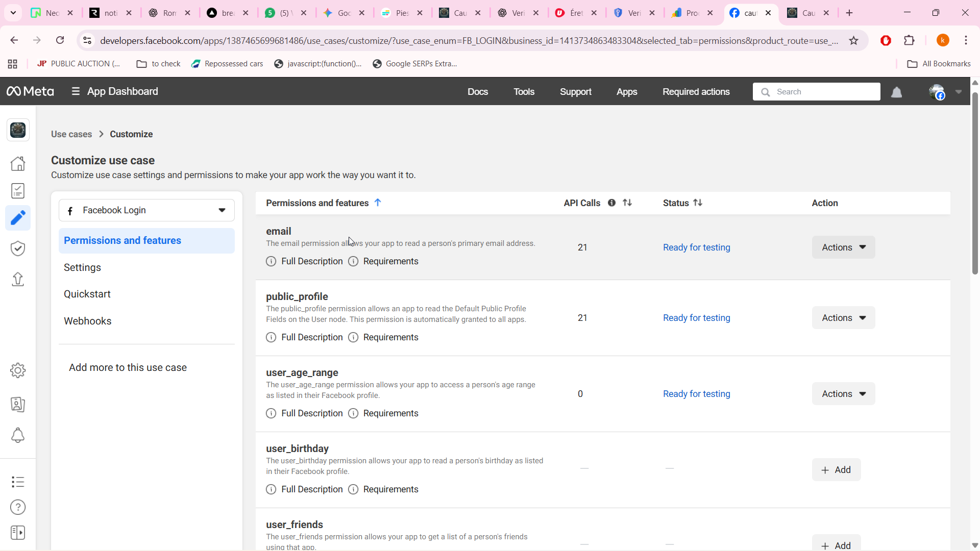
Task: Open the account avatar menu
Action: 937,92
